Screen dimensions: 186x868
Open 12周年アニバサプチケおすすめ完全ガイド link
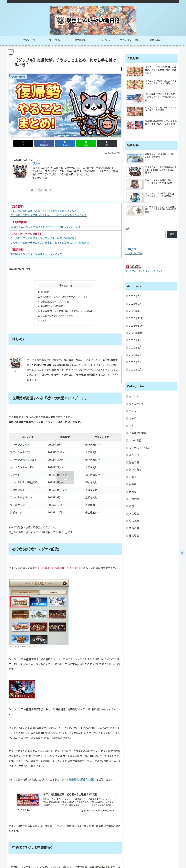45,227
